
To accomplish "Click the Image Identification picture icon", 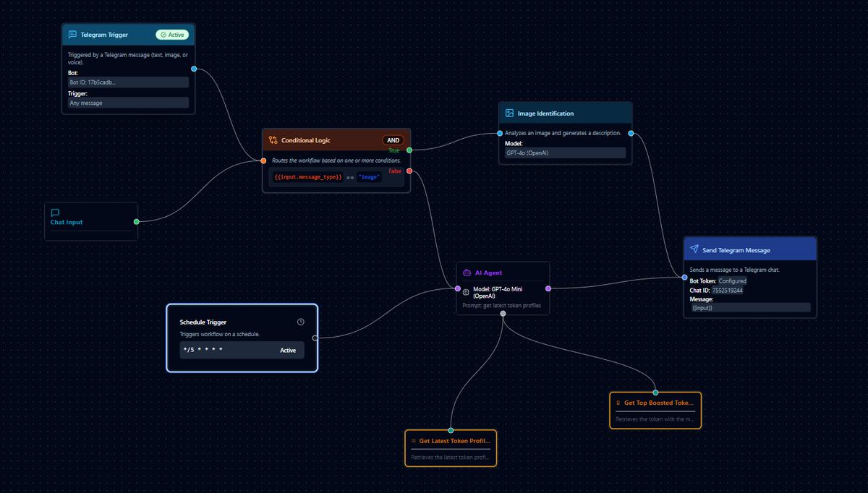I will point(509,113).
